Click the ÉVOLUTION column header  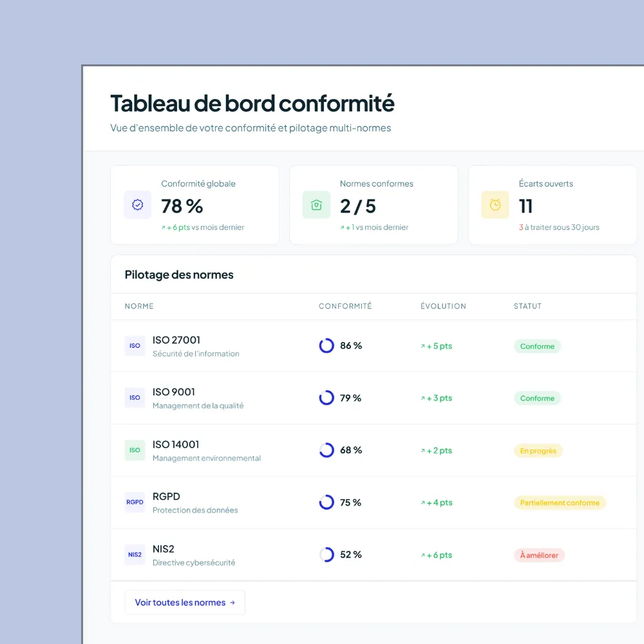point(443,306)
